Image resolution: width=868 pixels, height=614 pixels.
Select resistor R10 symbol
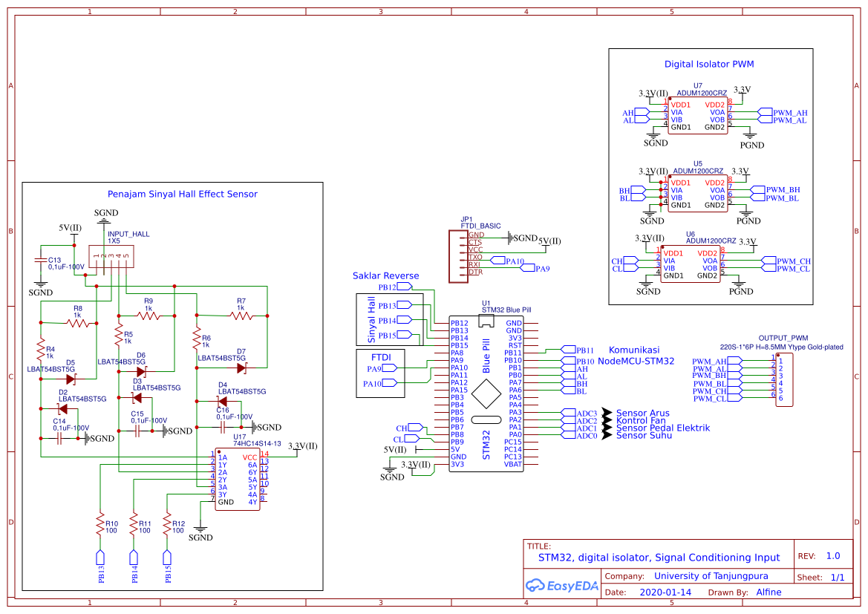pos(99,526)
